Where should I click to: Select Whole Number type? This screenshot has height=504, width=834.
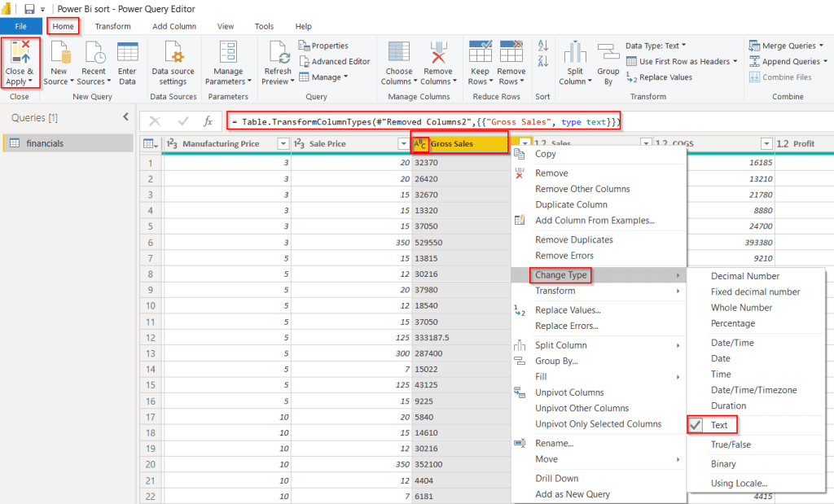tap(741, 307)
